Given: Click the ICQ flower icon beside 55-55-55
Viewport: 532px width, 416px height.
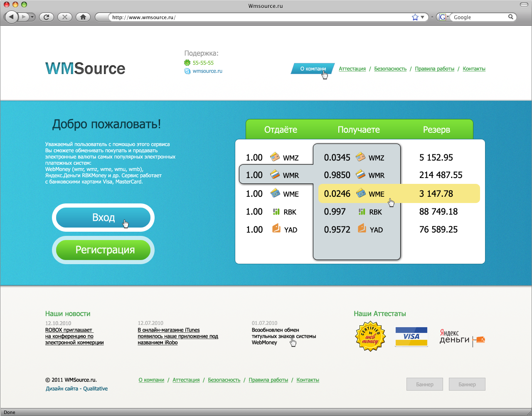Looking at the screenshot, I should pos(187,62).
